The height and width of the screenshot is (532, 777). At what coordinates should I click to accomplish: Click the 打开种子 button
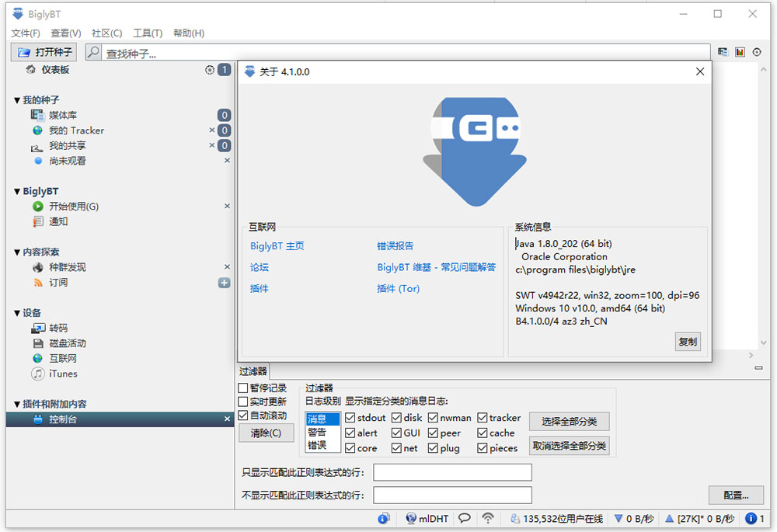44,52
